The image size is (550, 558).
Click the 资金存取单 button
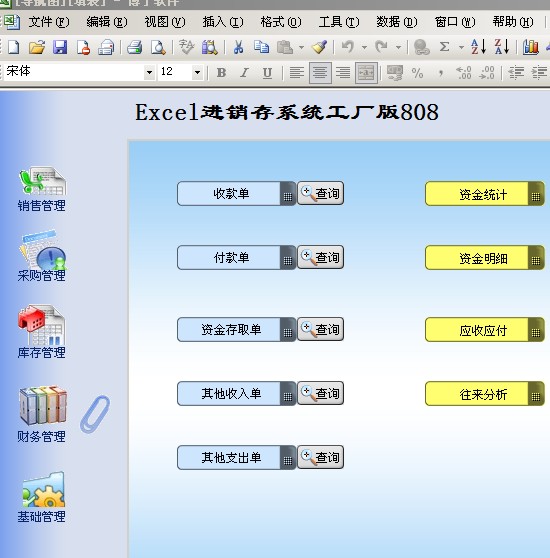[236, 329]
